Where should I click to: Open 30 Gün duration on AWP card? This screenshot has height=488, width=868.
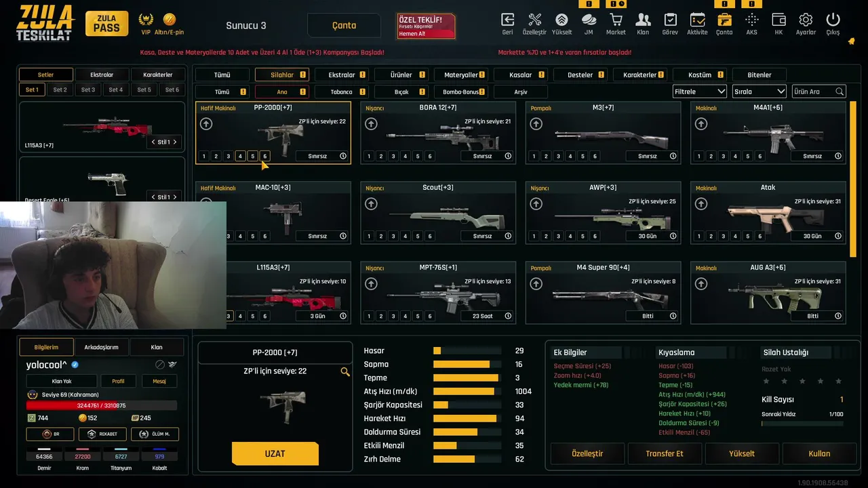click(x=652, y=236)
